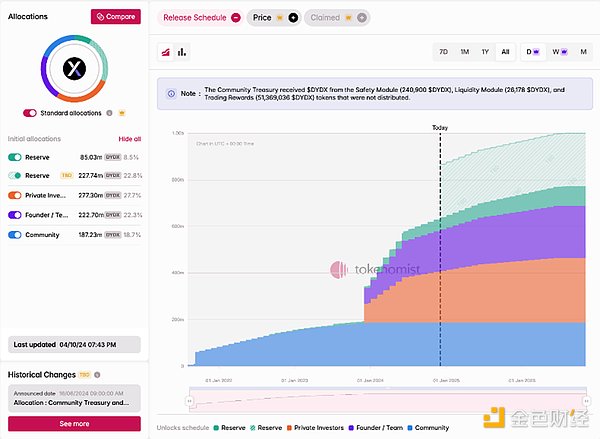Toggle Private Investors legend item
This screenshot has width=600, height=439.
pos(315,428)
